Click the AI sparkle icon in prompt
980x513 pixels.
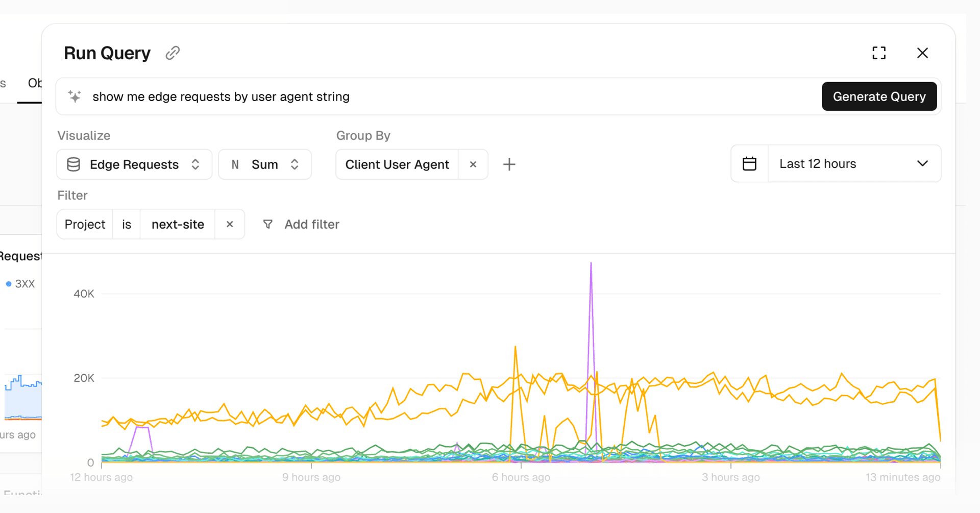pyautogui.click(x=75, y=96)
